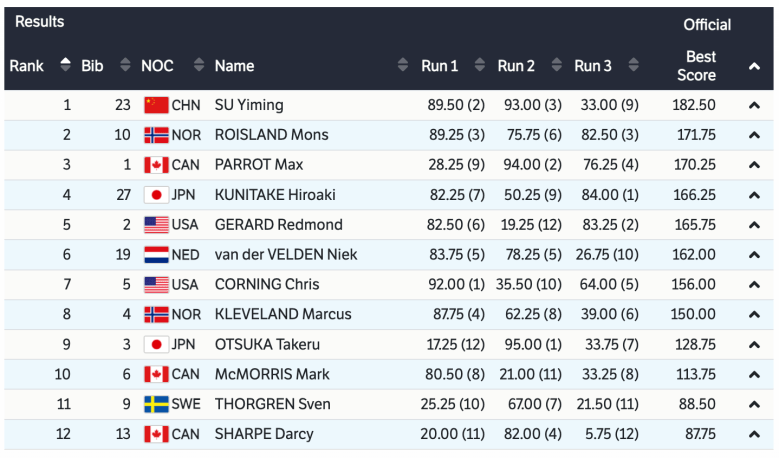The width and height of the screenshot is (779, 458).
Task: Click the China flag beside SU Yiming
Action: point(156,105)
